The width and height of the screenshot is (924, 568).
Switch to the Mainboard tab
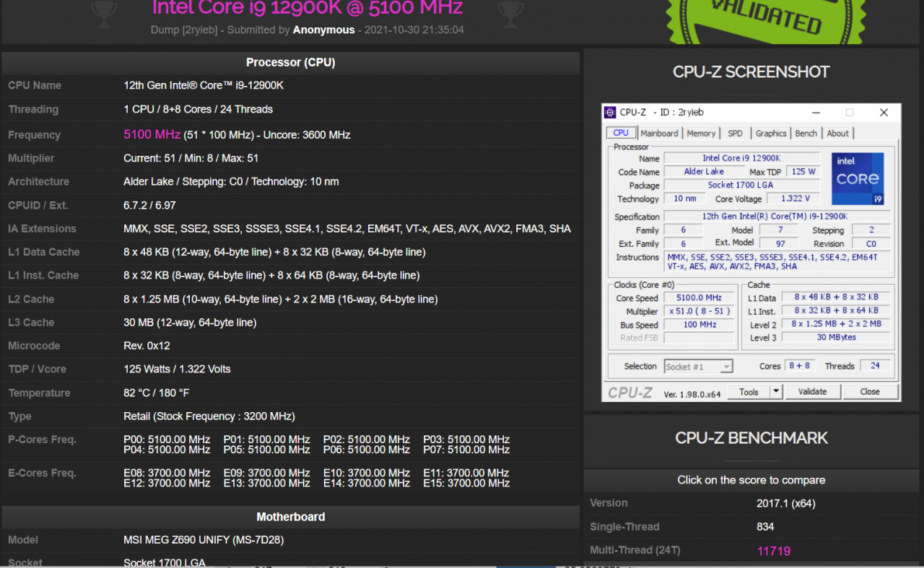659,133
